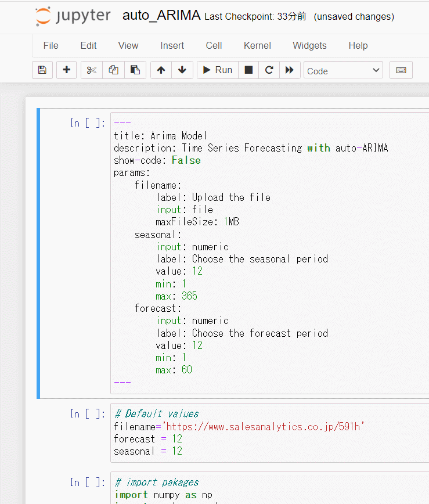Insert a cell below with plus icon
The width and height of the screenshot is (429, 504).
pos(66,70)
